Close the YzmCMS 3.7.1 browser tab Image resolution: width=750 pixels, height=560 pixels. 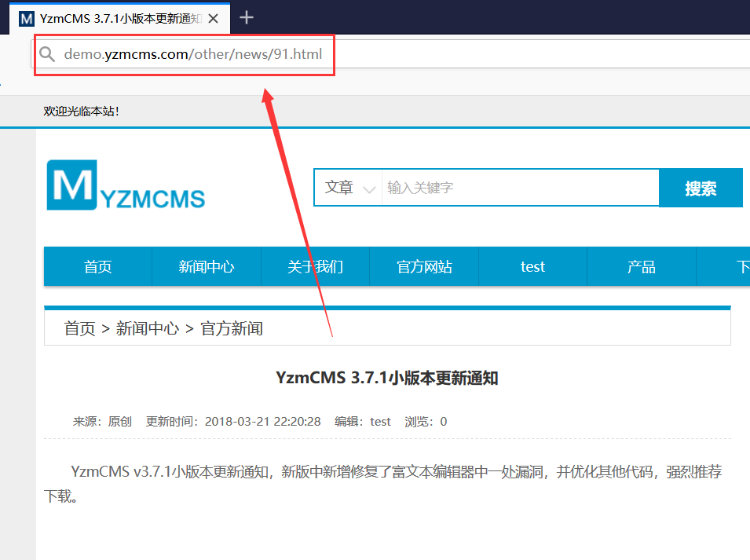[214, 19]
